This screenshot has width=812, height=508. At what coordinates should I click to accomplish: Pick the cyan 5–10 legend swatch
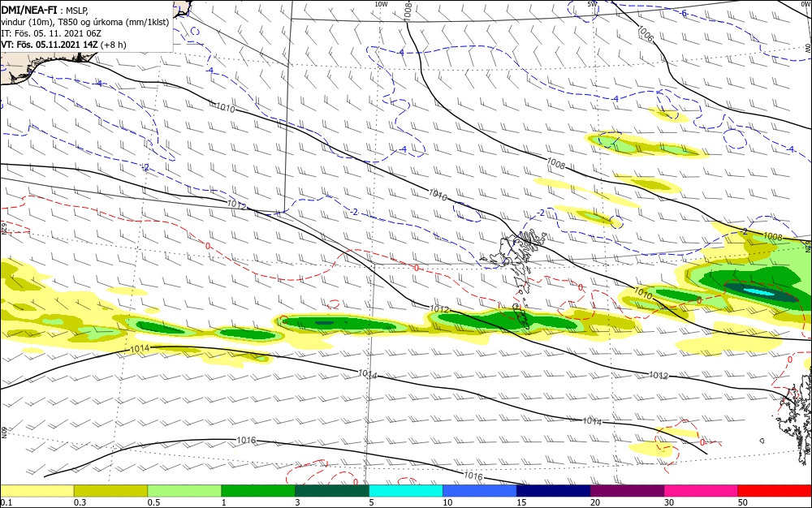pos(406,491)
